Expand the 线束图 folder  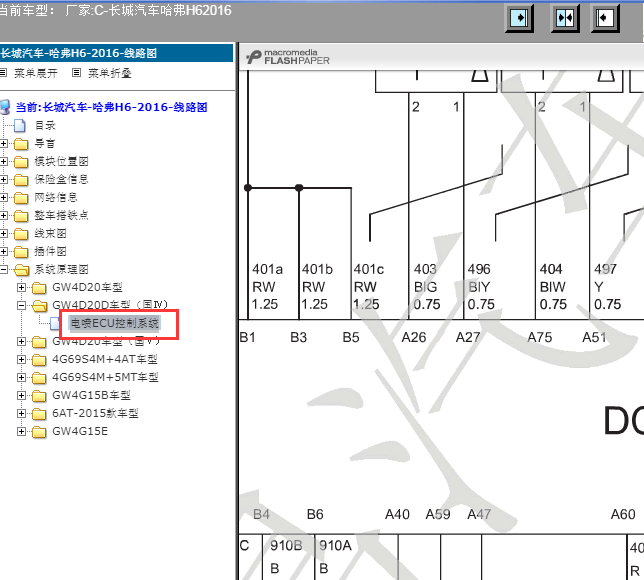(4, 234)
